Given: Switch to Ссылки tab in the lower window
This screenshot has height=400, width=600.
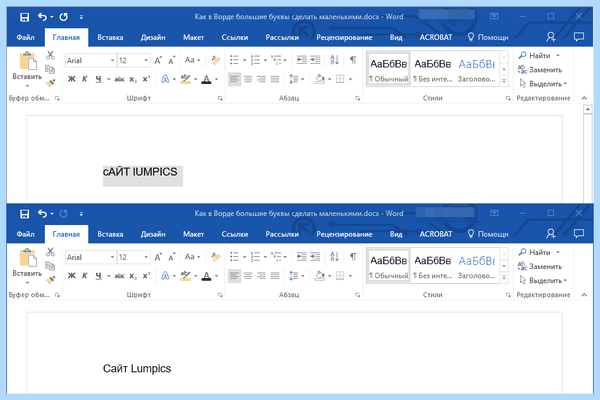Looking at the screenshot, I should click(235, 234).
